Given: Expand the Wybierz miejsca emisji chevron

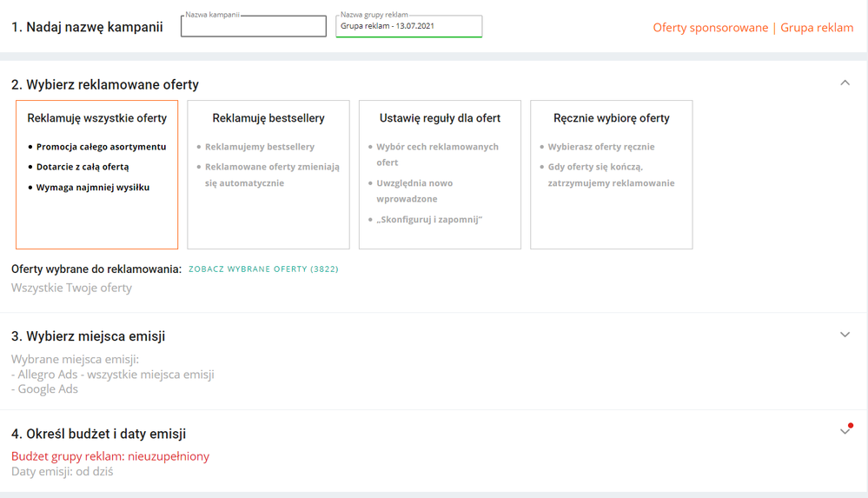Looking at the screenshot, I should [x=845, y=335].
